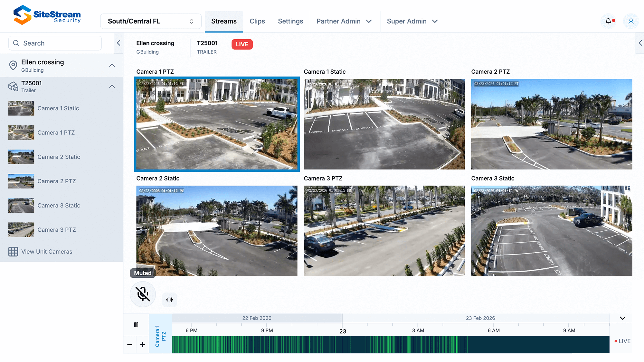Image resolution: width=644 pixels, height=362 pixels.
Task: Collapse the left camera sidebar
Action: click(118, 43)
